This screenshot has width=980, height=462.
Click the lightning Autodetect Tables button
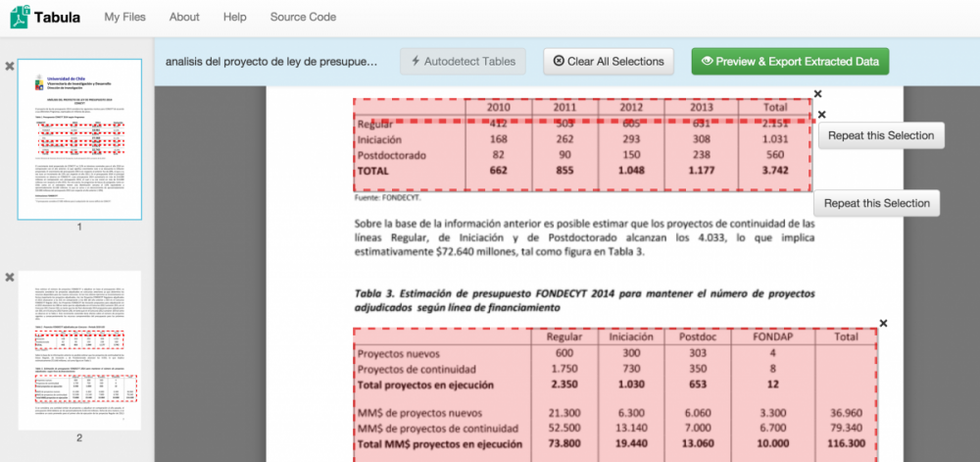coord(463,61)
